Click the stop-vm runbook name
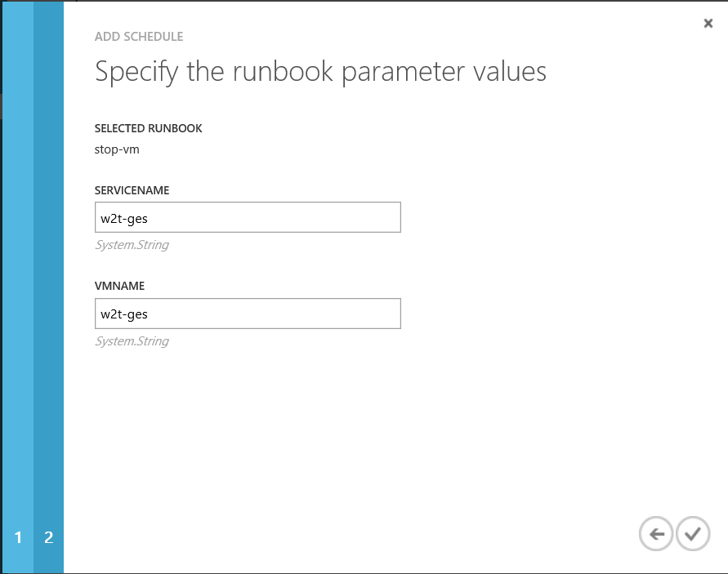 click(117, 149)
